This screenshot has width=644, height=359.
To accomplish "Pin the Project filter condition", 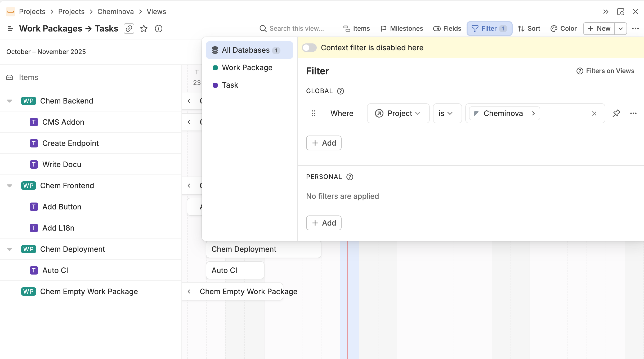I will (616, 113).
